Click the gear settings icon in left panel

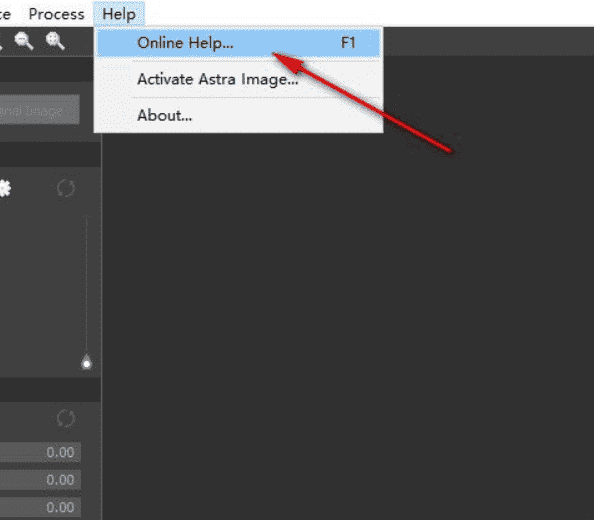point(5,188)
